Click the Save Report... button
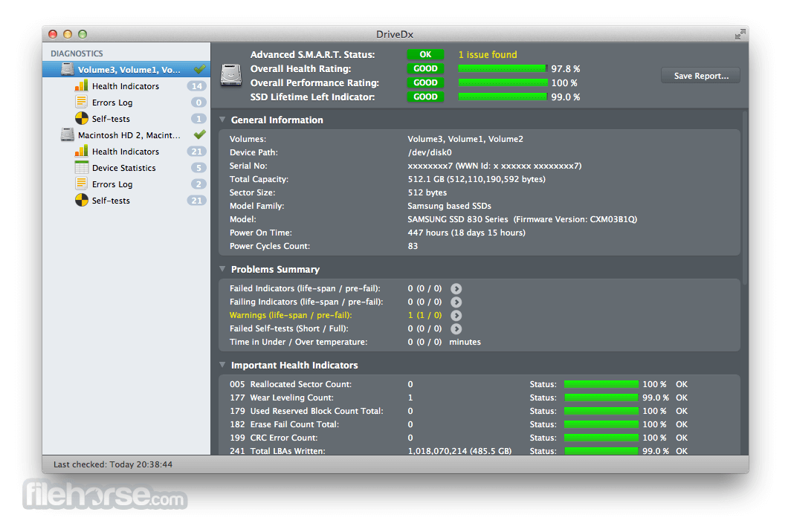791x532 pixels. pos(701,76)
